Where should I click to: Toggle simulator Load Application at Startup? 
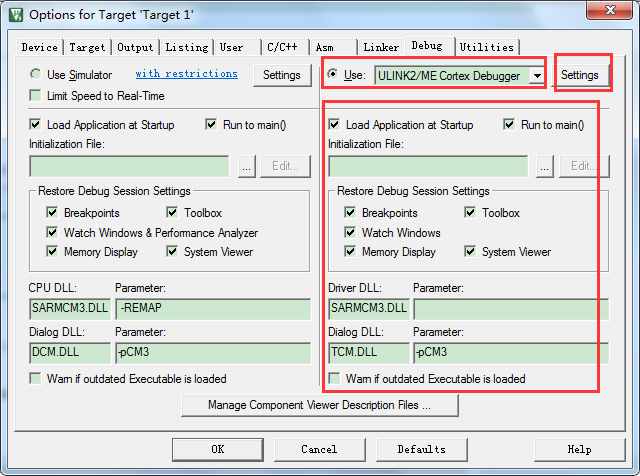tap(36, 124)
